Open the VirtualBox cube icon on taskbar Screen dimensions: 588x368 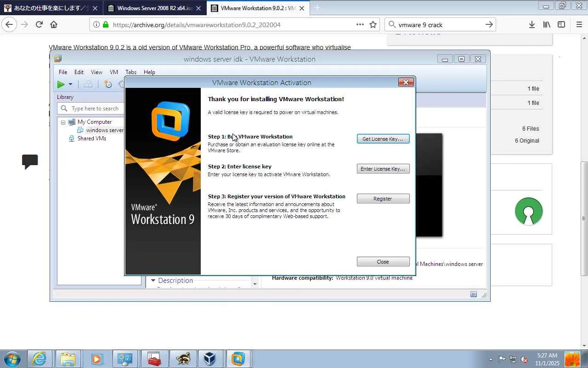tap(210, 359)
